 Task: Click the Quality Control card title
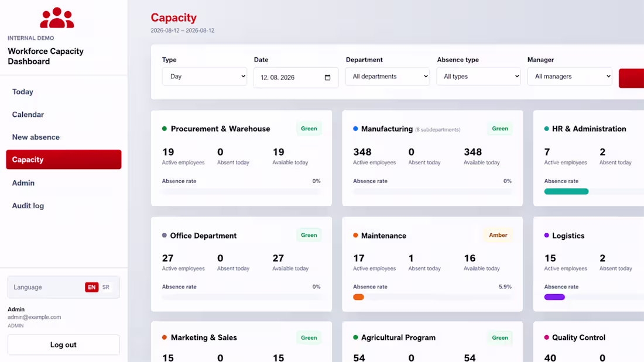578,337
